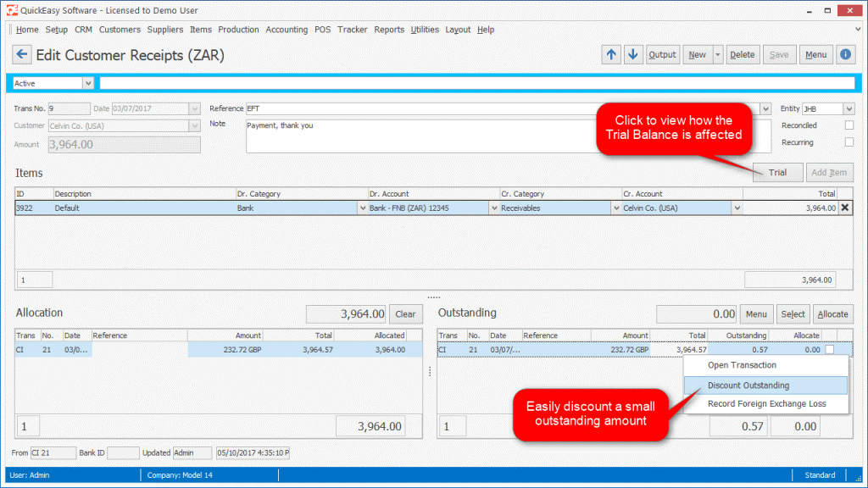
Task: Clear the allocation with Clear button
Action: [x=405, y=314]
